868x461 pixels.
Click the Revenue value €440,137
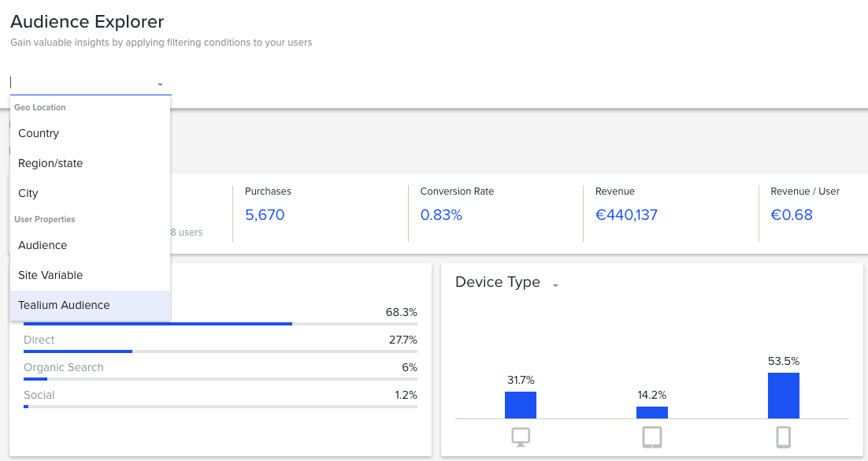click(626, 215)
